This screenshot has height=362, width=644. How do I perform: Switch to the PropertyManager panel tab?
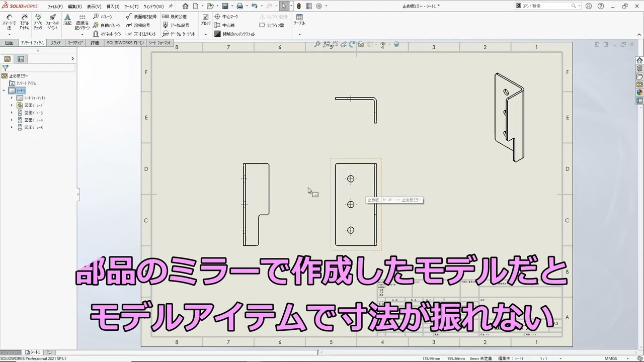pyautogui.click(x=21, y=59)
